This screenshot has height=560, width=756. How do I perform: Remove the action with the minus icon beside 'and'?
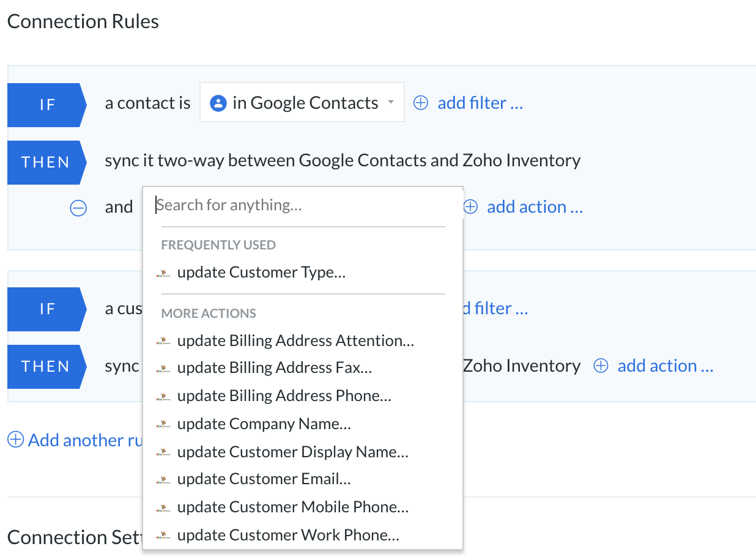pyautogui.click(x=78, y=208)
